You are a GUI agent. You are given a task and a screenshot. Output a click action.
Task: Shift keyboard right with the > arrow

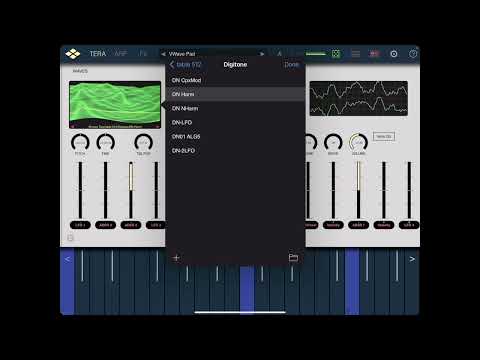coord(412,259)
